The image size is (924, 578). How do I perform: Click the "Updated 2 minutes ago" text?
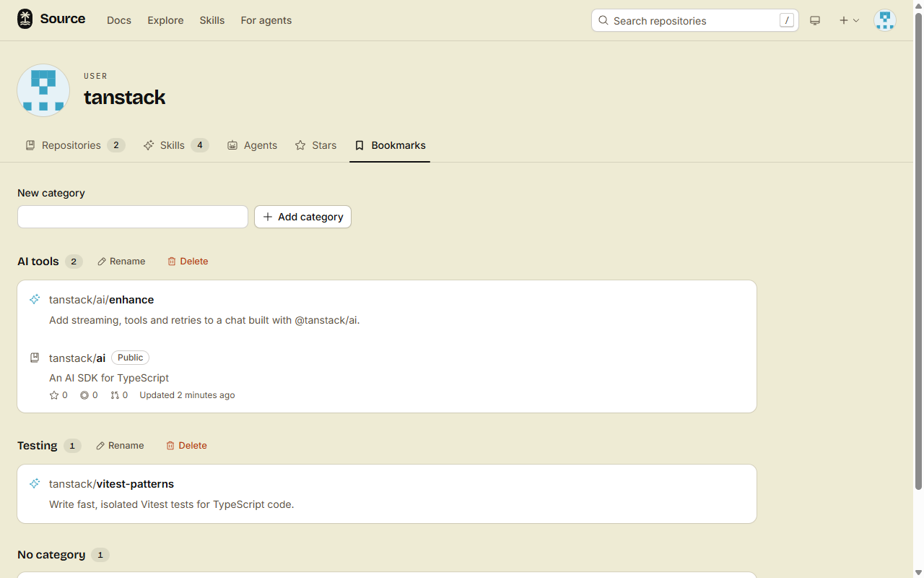pos(187,395)
